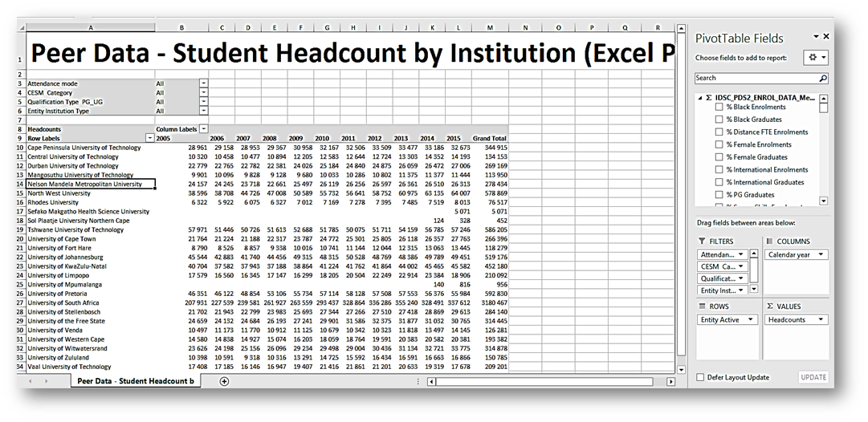
Task: Click in the fields Search box
Action: (x=756, y=79)
